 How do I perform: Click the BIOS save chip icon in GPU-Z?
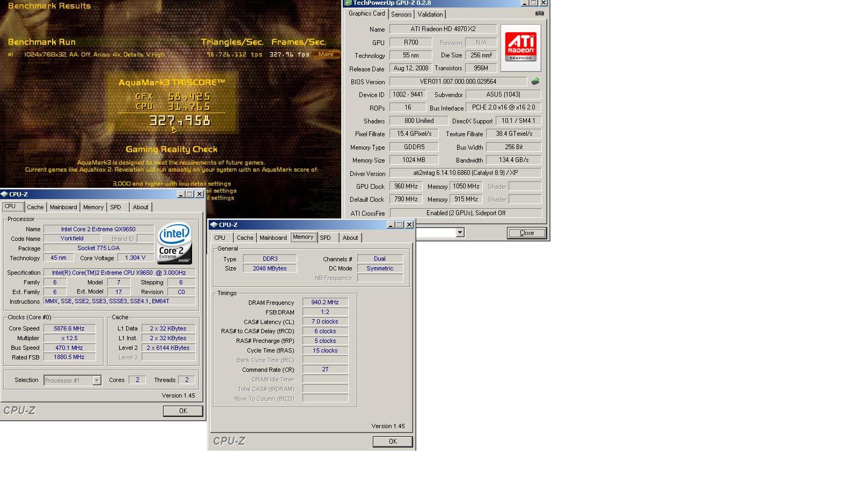[535, 82]
